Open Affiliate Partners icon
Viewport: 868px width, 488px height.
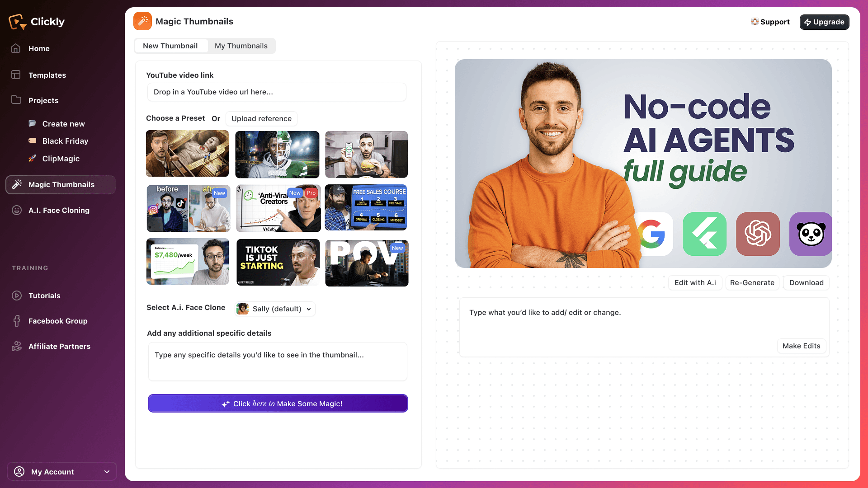coord(16,346)
